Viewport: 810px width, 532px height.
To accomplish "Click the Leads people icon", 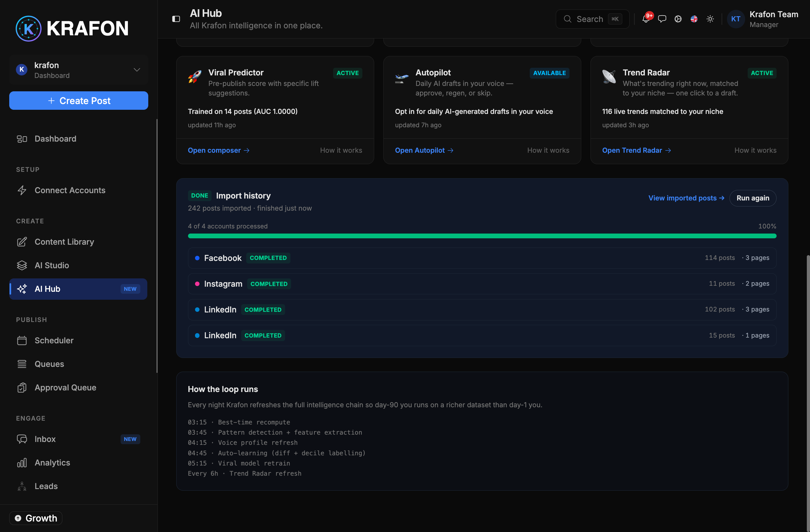I will point(22,486).
